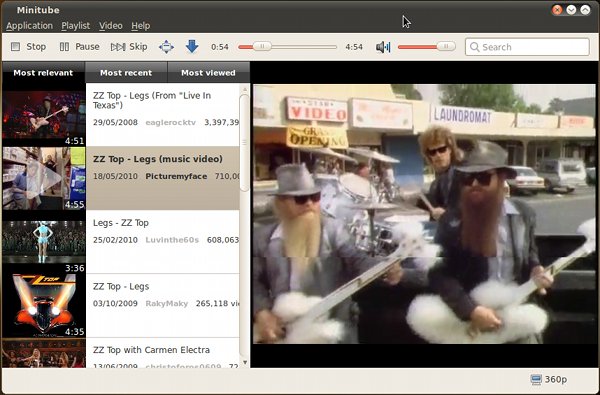Select the Live In Texas thumbnail
600x395 pixels.
click(x=44, y=115)
